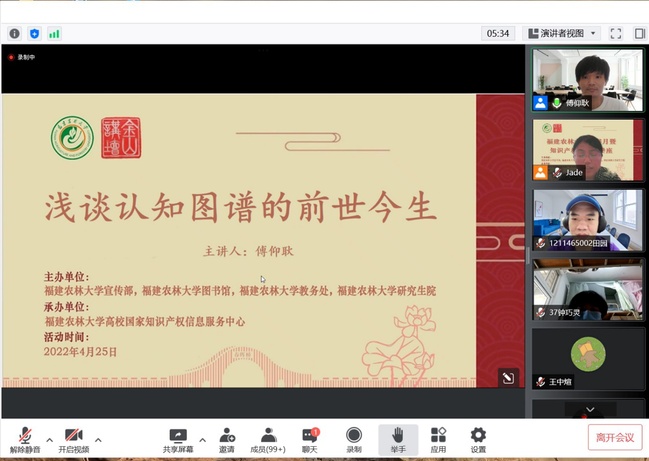Open the 邀请 invite icon

point(227,439)
